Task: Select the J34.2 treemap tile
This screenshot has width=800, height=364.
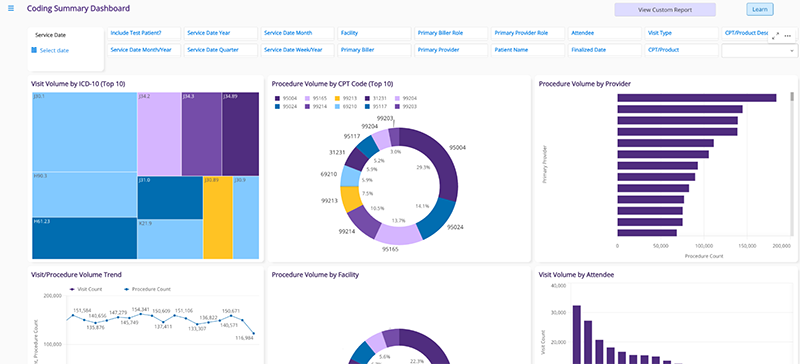Action: tap(159, 134)
